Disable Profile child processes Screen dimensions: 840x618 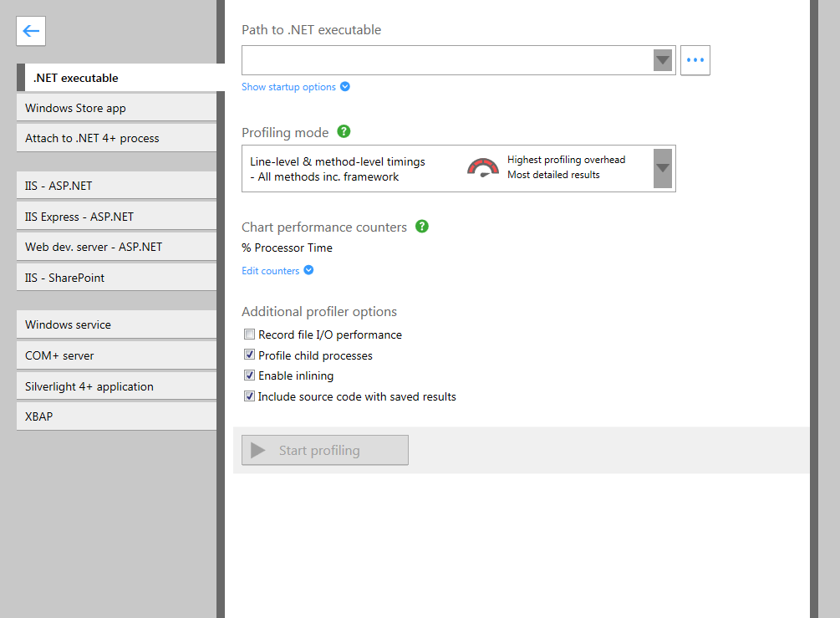(249, 354)
